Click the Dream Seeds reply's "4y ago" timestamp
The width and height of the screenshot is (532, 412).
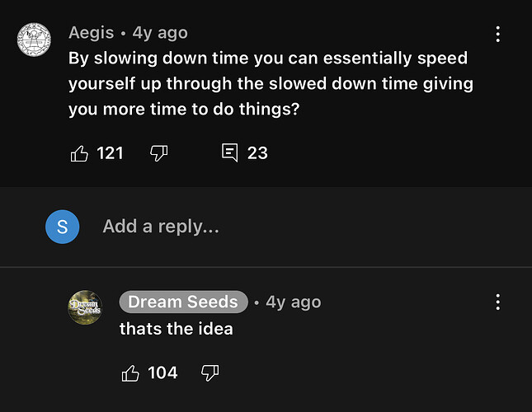[x=293, y=302]
